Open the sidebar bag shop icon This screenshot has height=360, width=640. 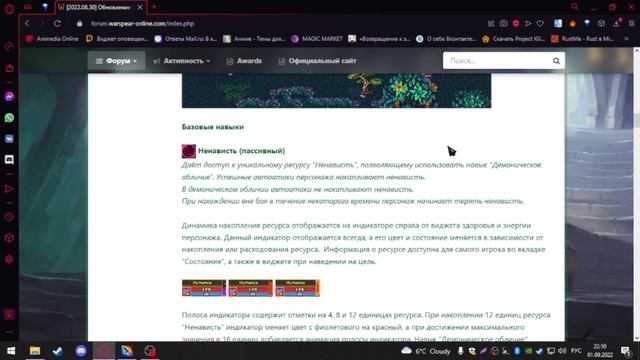[x=9, y=68]
